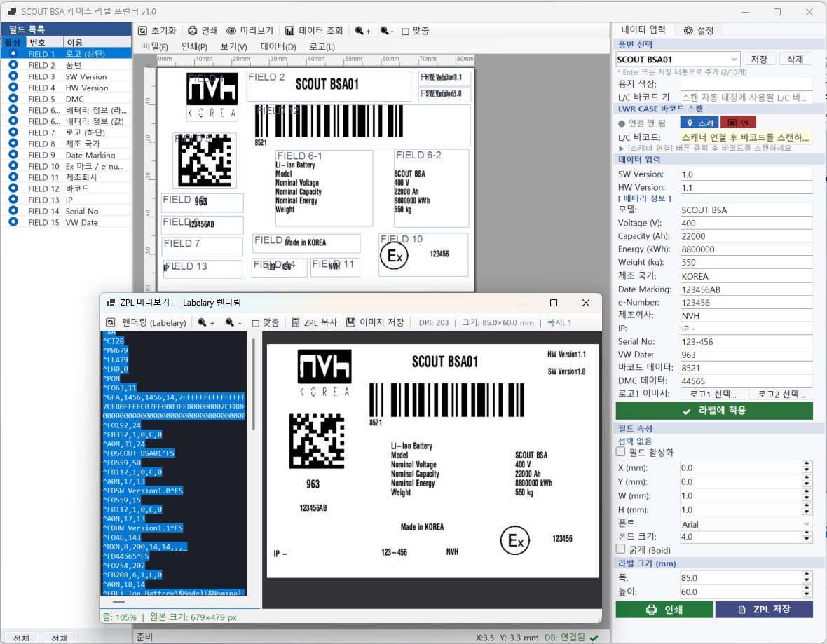Zoom in using the main toolbar magnifier plus
This screenshot has height=644, width=827.
click(362, 31)
